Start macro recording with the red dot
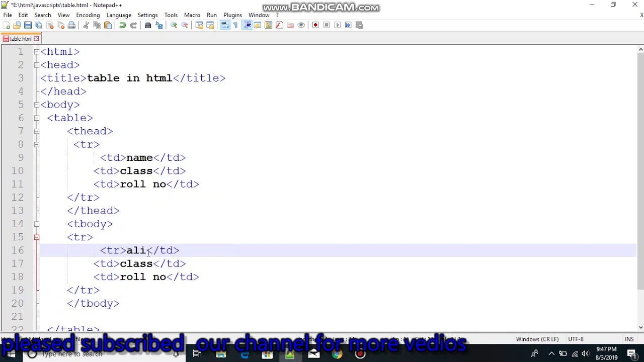The image size is (644, 362). point(315,25)
